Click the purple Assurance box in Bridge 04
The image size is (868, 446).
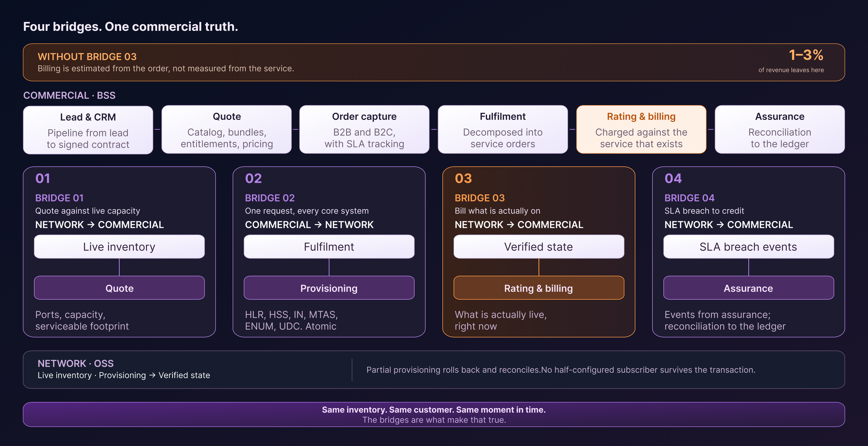point(749,288)
